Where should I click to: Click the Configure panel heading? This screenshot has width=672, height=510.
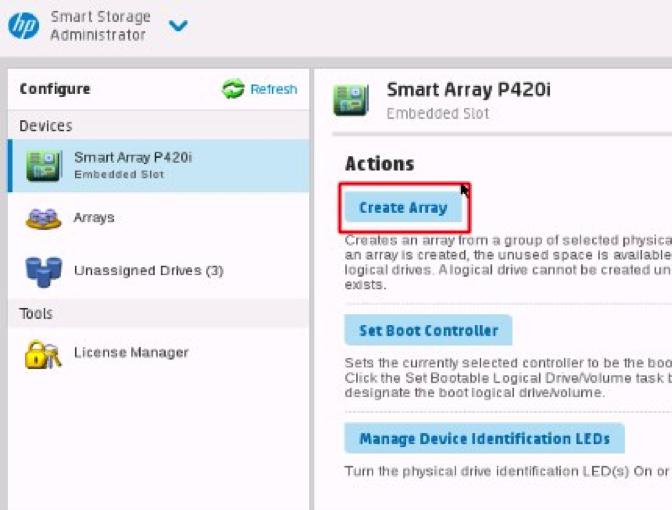point(55,89)
